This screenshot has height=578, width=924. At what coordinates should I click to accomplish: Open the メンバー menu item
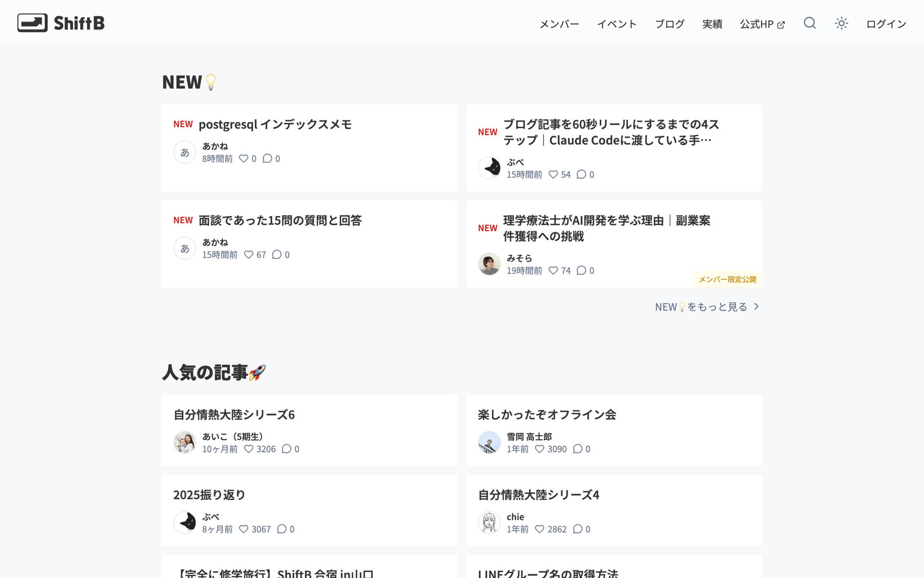[559, 24]
